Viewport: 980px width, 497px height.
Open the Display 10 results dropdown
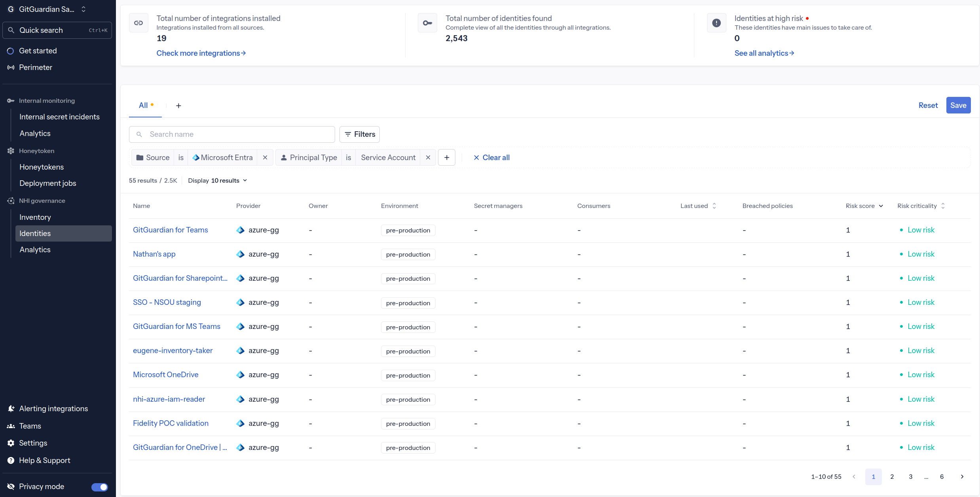coord(218,180)
